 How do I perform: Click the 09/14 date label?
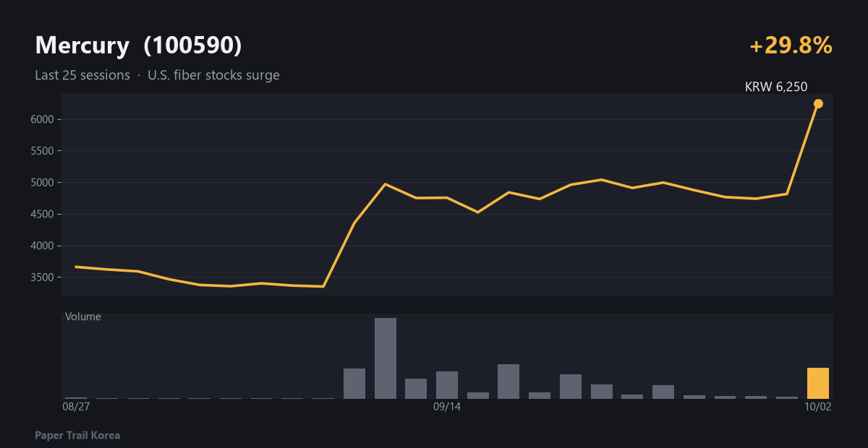pyautogui.click(x=447, y=407)
